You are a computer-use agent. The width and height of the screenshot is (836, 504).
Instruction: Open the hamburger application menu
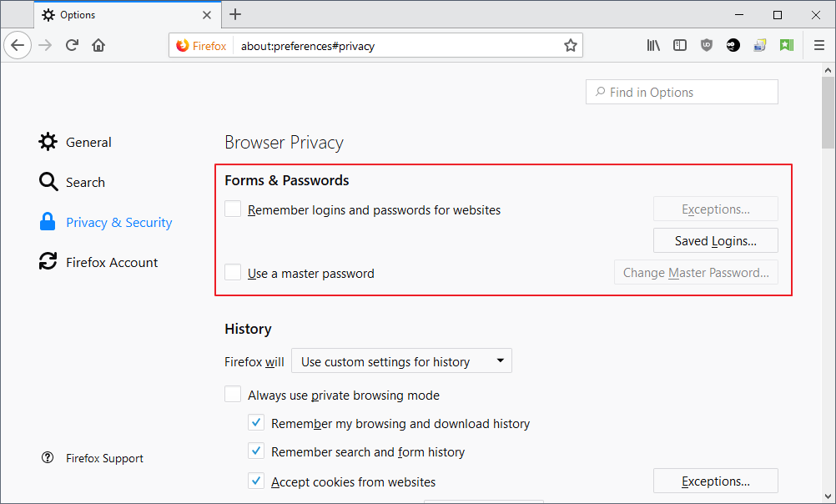click(x=819, y=45)
